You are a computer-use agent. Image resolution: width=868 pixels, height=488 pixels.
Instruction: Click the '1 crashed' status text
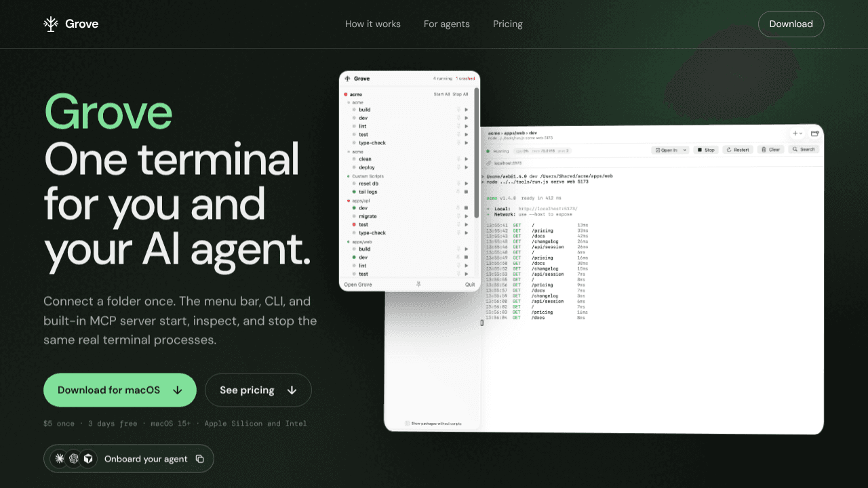click(x=465, y=79)
